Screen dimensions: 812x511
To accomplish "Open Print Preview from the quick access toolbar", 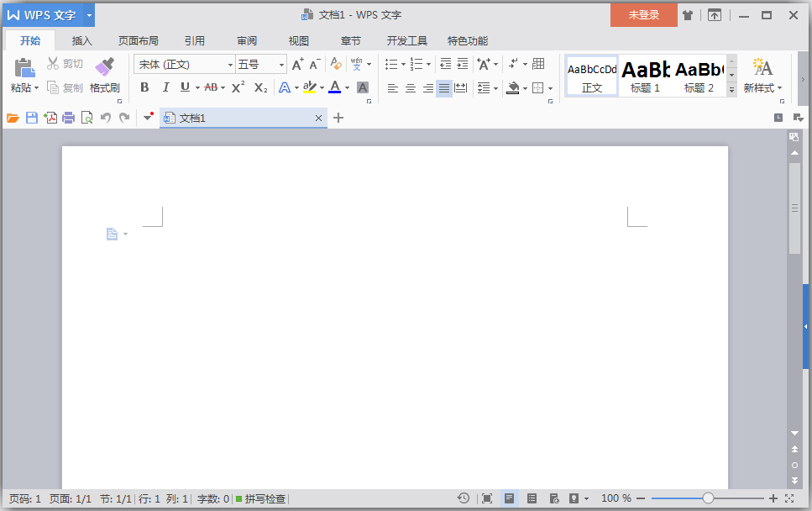I will tap(86, 118).
